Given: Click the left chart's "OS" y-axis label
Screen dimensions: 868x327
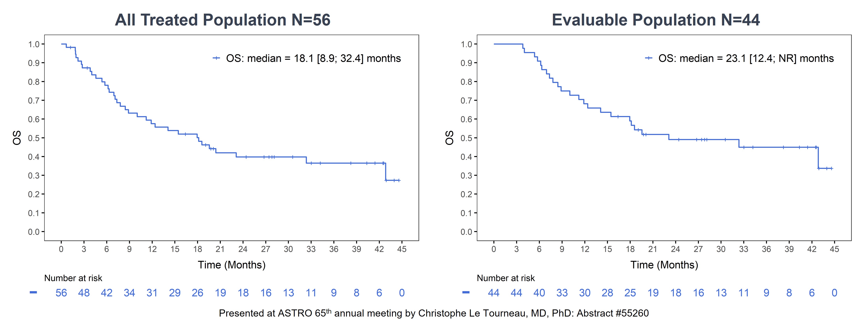Looking at the screenshot, I should pos(17,138).
